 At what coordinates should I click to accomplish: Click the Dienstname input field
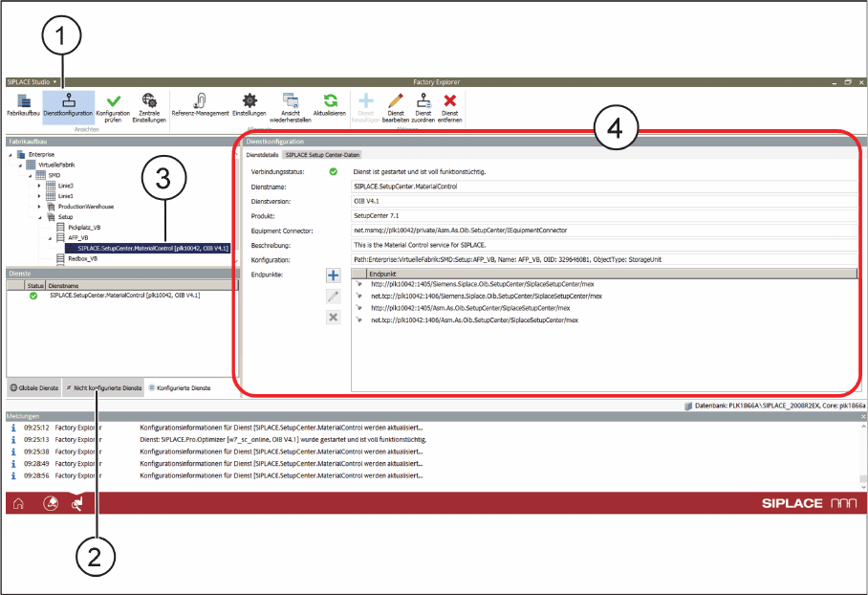tap(602, 187)
